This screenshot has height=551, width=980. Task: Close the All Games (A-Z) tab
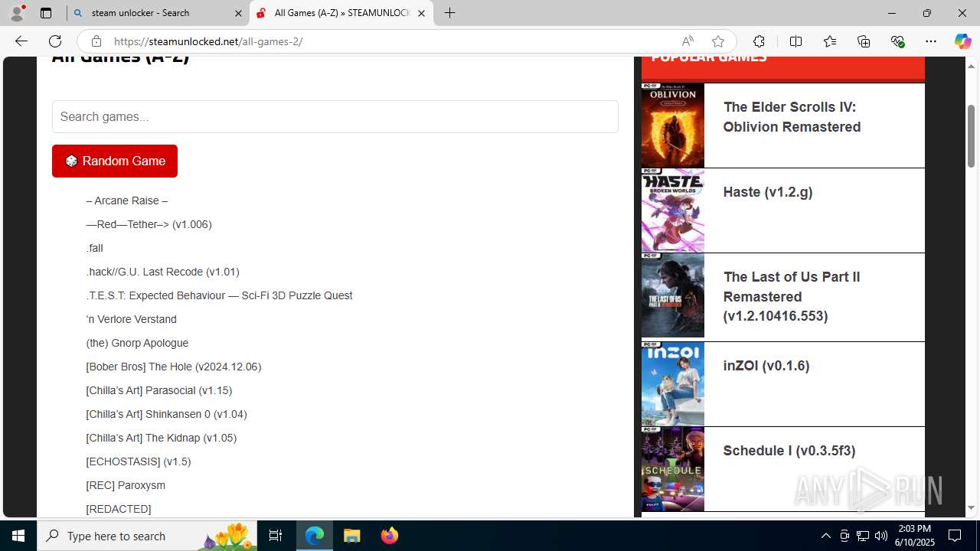(421, 13)
